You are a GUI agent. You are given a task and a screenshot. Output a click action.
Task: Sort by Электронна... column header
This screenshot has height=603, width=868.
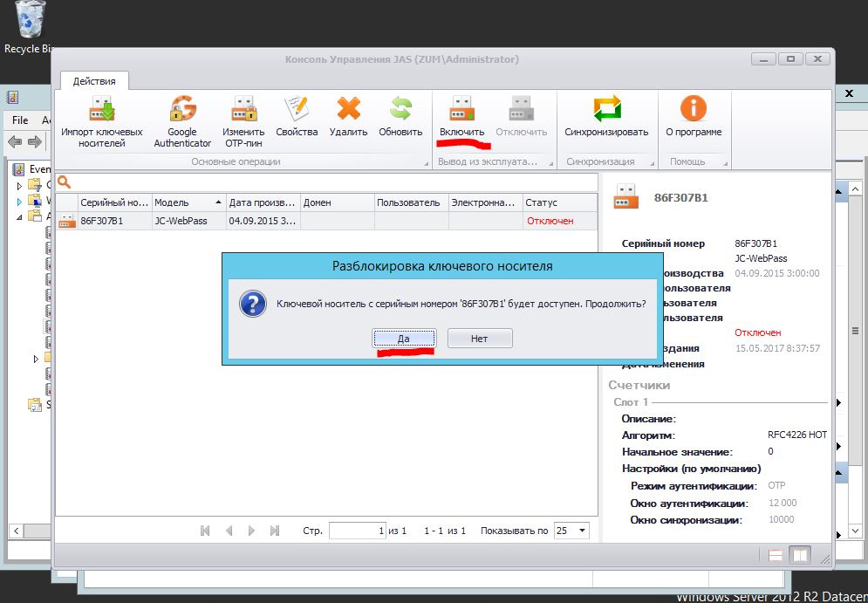click(x=486, y=202)
